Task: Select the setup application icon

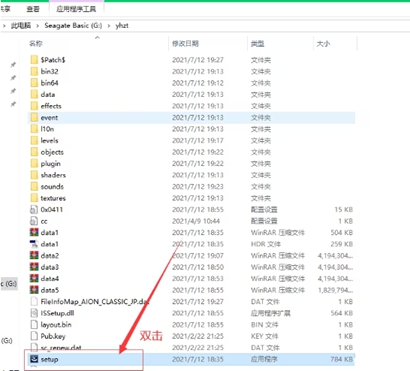Action: [x=34, y=359]
